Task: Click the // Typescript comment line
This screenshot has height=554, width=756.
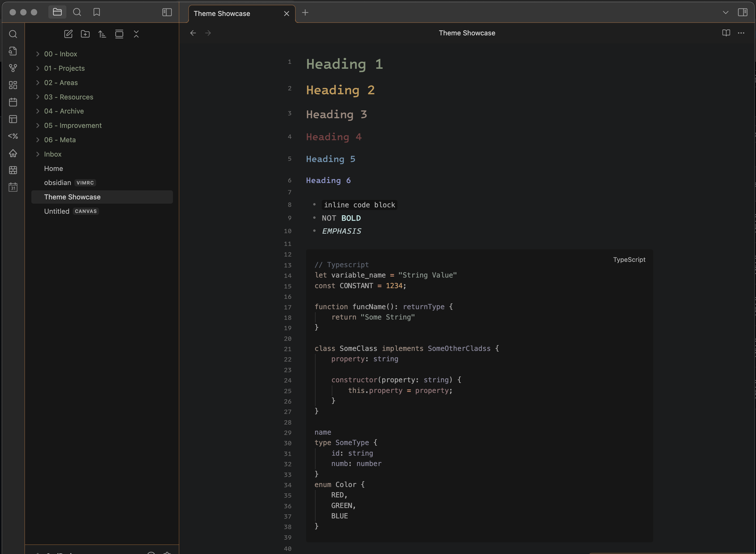Action: pos(341,265)
